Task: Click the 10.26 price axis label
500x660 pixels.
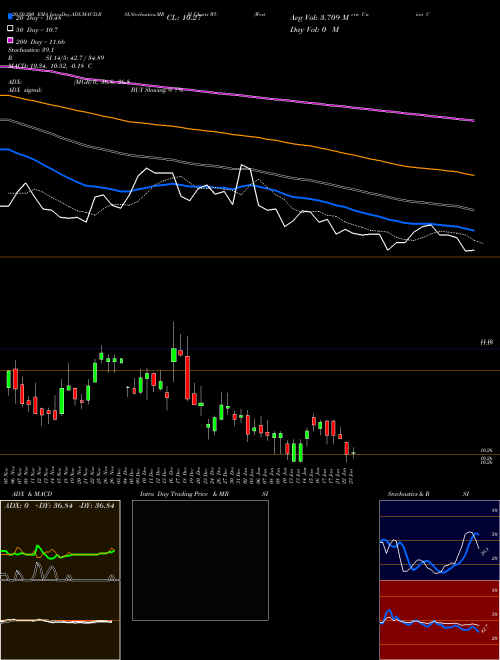Action: [x=487, y=450]
